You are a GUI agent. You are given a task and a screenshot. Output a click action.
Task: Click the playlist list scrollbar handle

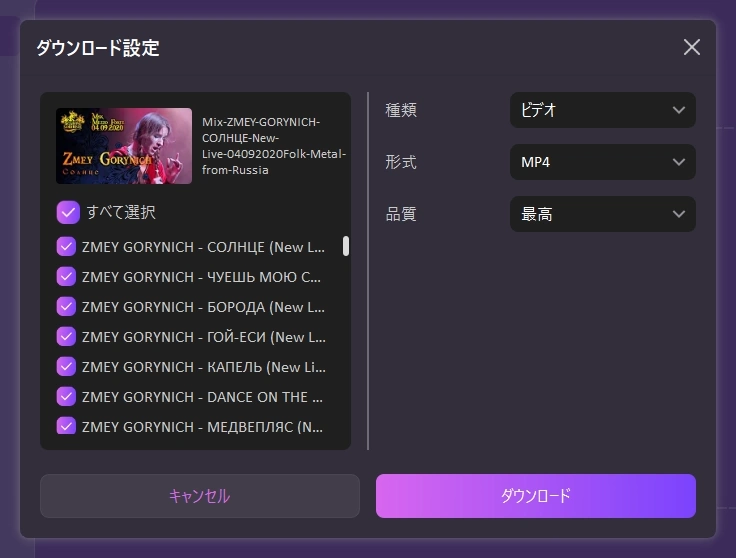346,246
